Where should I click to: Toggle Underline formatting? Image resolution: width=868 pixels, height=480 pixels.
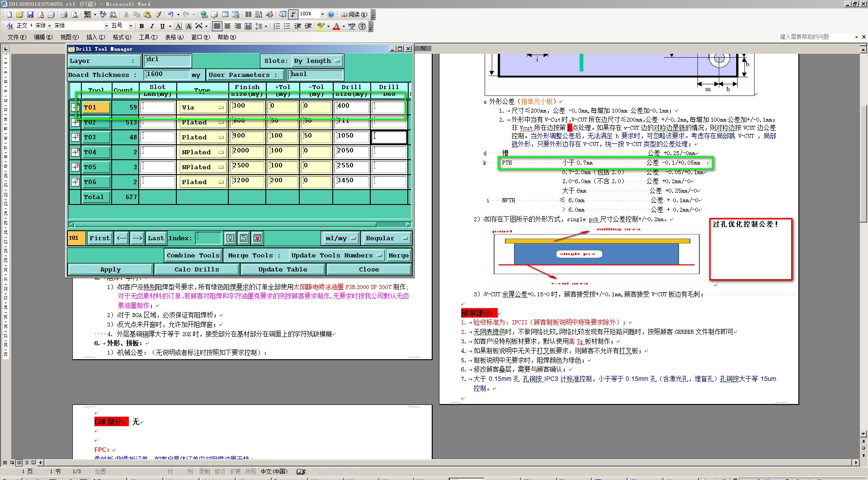[162, 26]
